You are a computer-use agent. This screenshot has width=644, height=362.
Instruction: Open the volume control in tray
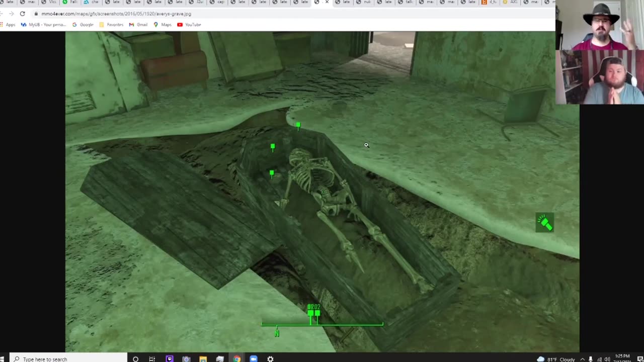point(607,359)
